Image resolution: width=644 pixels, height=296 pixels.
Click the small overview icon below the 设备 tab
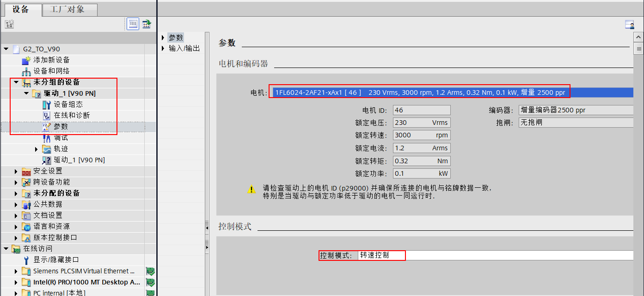click(x=9, y=23)
